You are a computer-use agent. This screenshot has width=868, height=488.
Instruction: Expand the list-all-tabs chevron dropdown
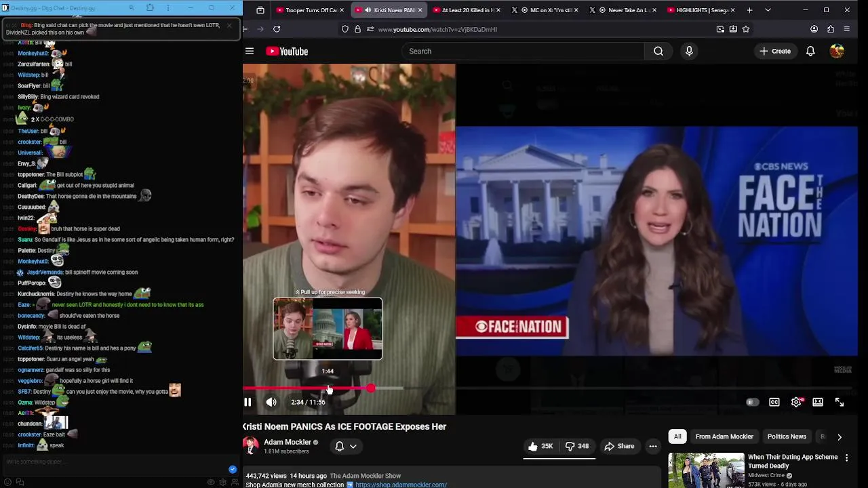tap(768, 10)
